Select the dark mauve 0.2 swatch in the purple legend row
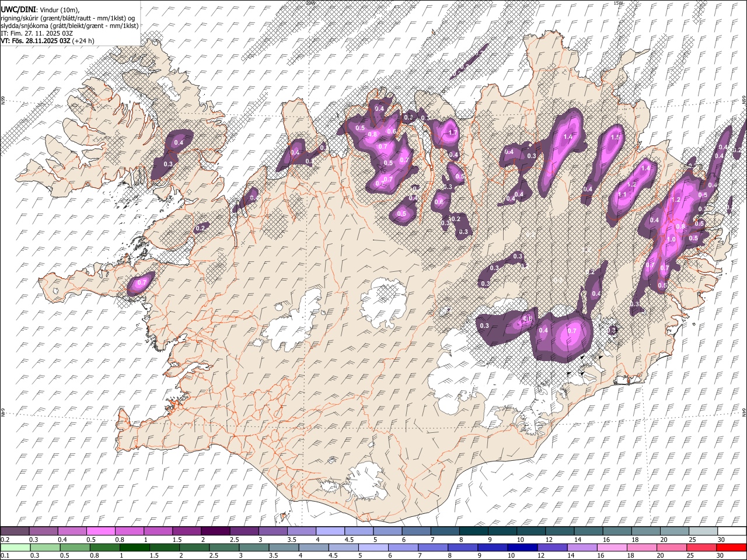The height and width of the screenshot is (560, 747). coord(15,531)
